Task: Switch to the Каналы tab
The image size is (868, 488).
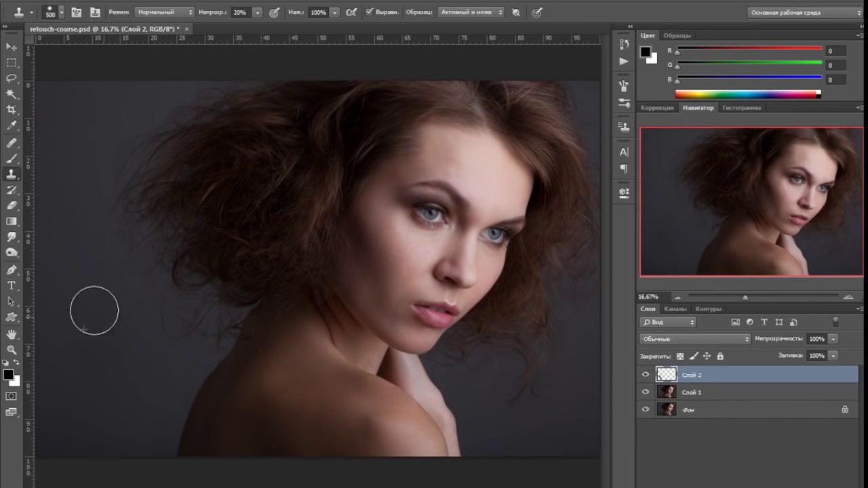Action: click(x=675, y=309)
